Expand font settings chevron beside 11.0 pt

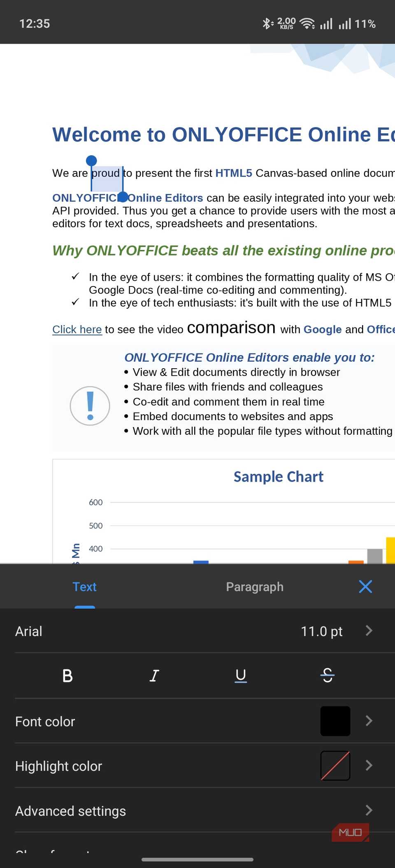[x=369, y=630]
